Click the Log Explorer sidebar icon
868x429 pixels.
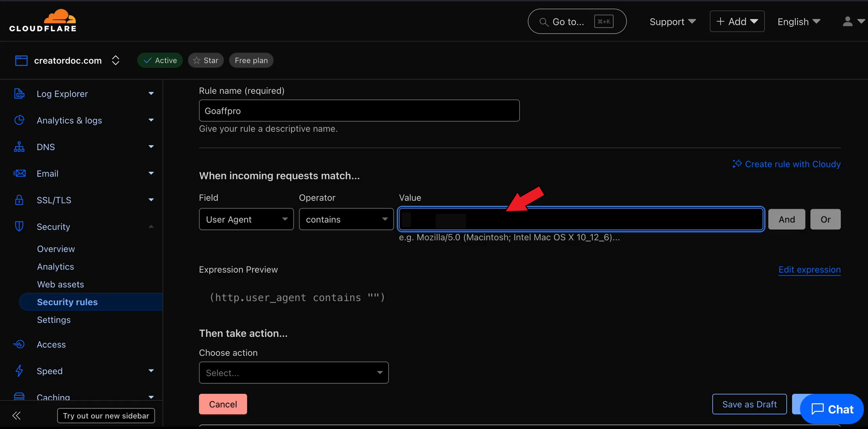click(x=19, y=94)
